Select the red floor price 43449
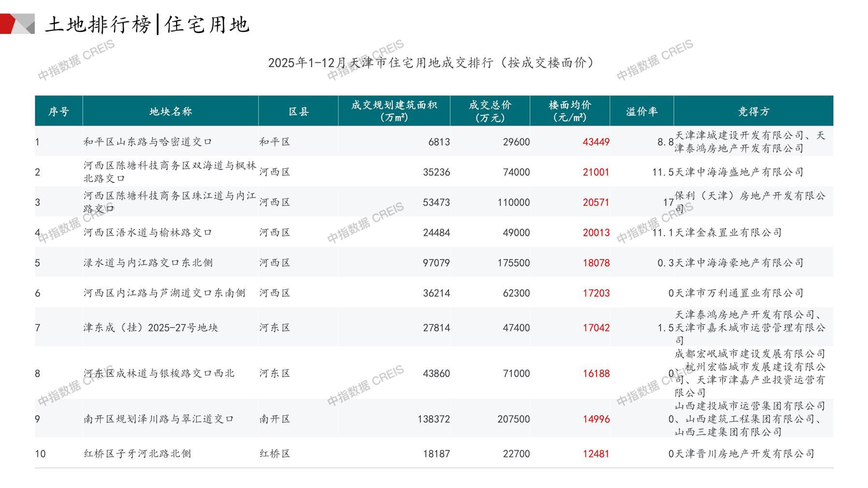Image resolution: width=868 pixels, height=488 pixels. [596, 142]
